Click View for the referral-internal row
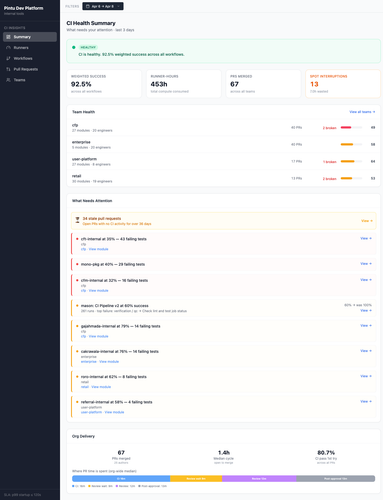The height and width of the screenshot is (500, 383). (366, 401)
